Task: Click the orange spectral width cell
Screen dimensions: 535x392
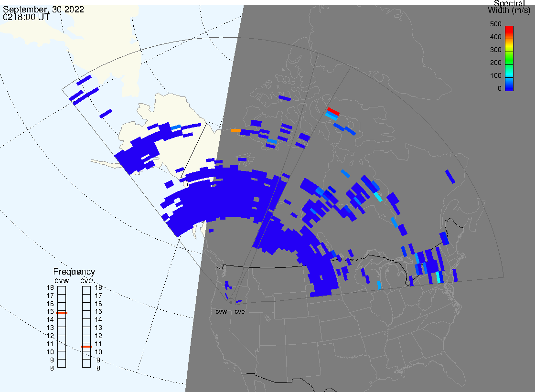Action: click(235, 131)
